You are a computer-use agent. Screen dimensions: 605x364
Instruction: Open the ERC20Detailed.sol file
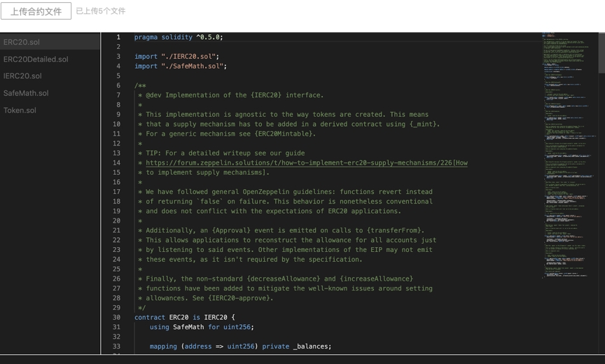tap(36, 59)
